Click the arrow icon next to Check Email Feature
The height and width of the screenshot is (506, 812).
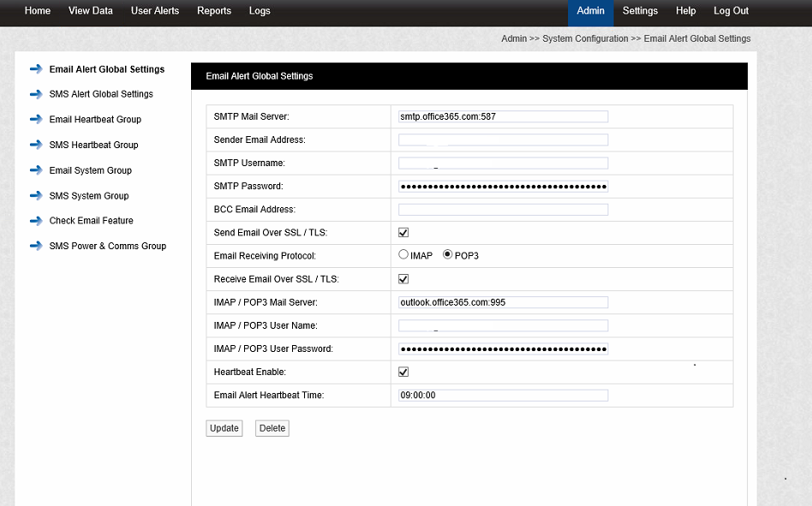click(36, 221)
